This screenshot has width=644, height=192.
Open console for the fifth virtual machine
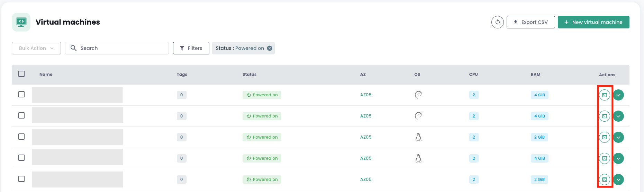click(604, 180)
